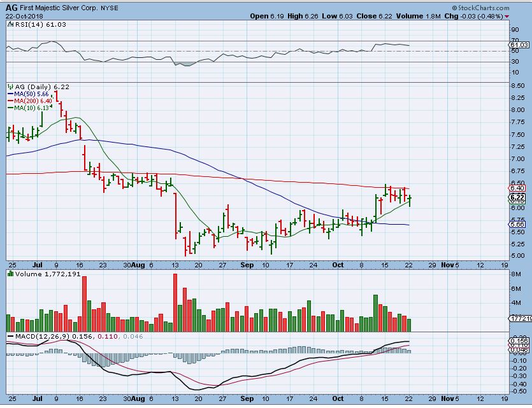Click the MACD(12,26,9) indicator label

43,336
